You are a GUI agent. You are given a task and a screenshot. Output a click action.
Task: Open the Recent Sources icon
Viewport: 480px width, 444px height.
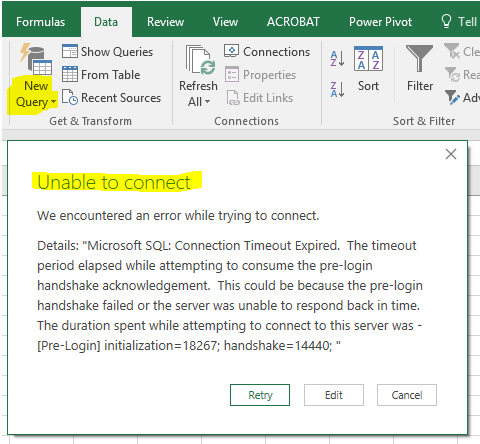coord(70,97)
